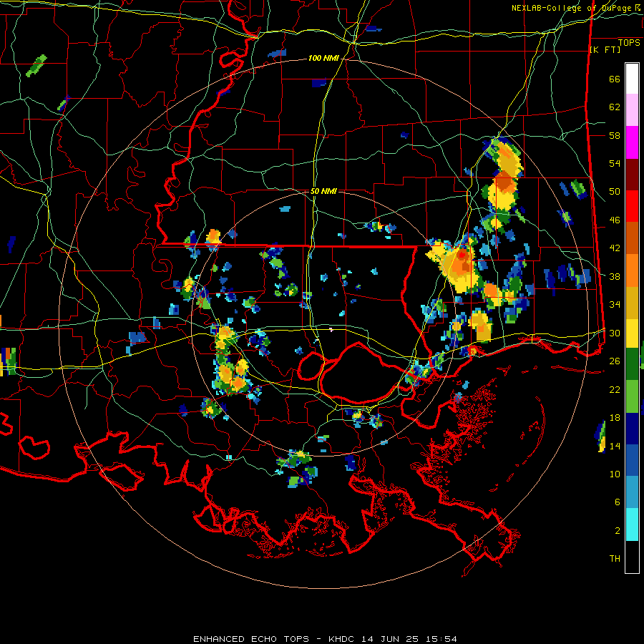The image size is (644, 644).
Task: Click the 54 legend value
Action: (615, 163)
